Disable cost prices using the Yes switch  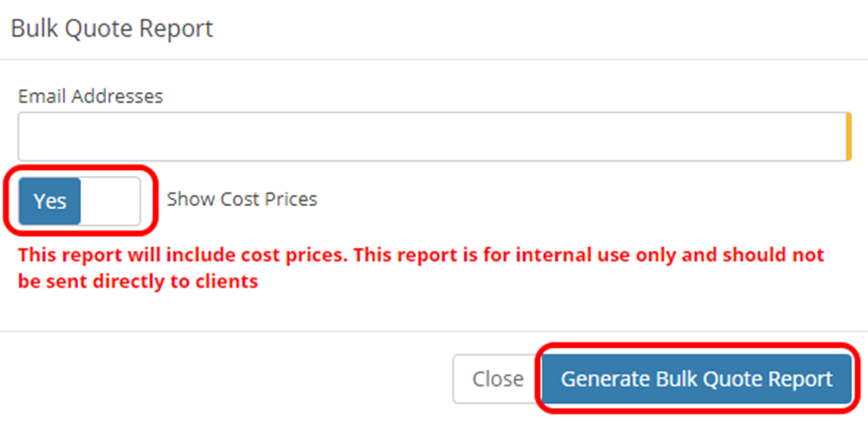point(79,200)
